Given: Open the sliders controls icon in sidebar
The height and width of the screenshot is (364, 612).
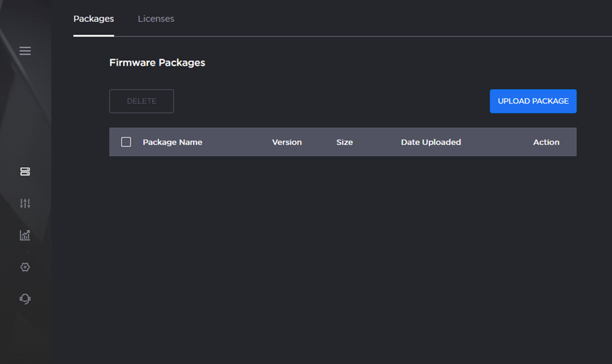Looking at the screenshot, I should pos(25,203).
